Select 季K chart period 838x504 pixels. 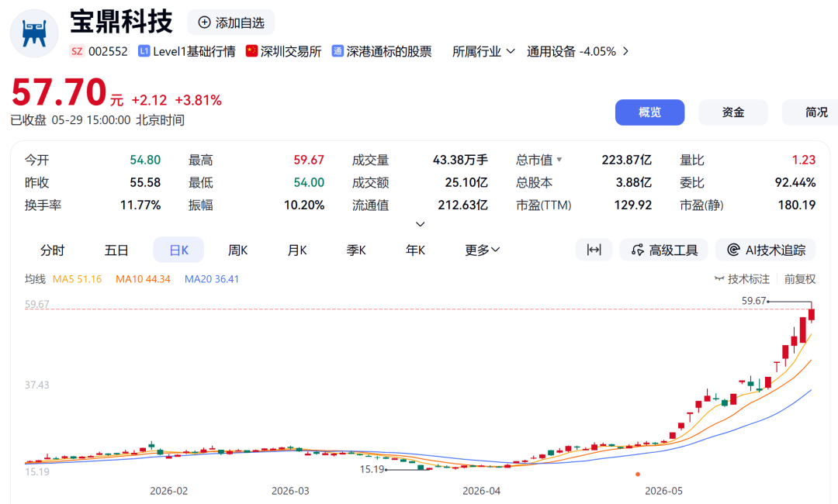[x=356, y=250]
